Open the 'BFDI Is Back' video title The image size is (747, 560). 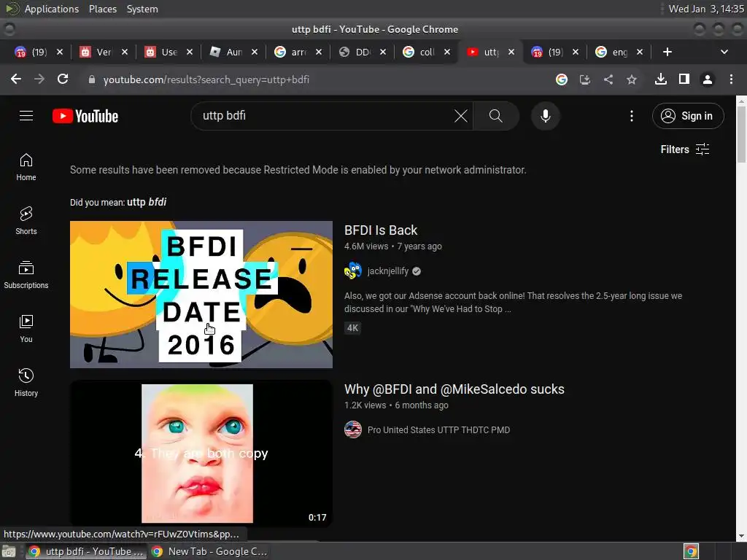tap(381, 230)
